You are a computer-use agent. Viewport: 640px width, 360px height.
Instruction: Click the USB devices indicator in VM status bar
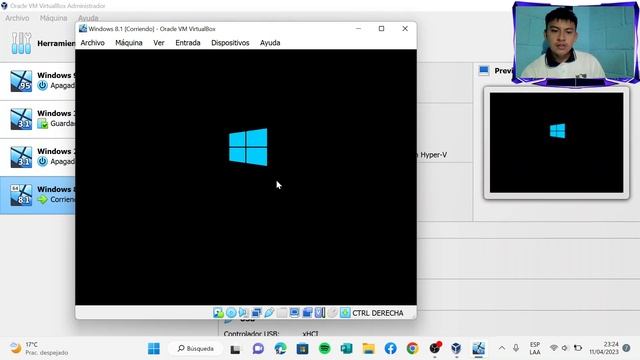point(269,313)
